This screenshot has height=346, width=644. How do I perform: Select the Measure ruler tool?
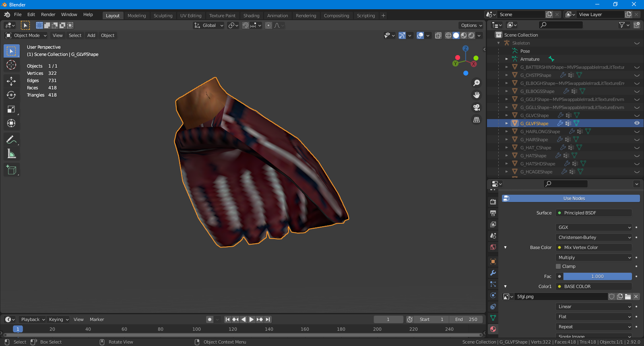[x=11, y=154]
